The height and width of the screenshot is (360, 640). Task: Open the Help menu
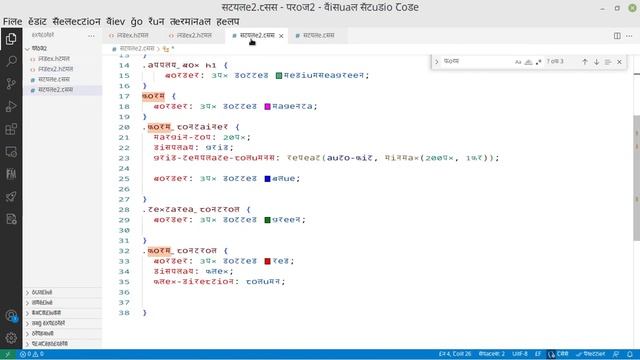(x=228, y=22)
